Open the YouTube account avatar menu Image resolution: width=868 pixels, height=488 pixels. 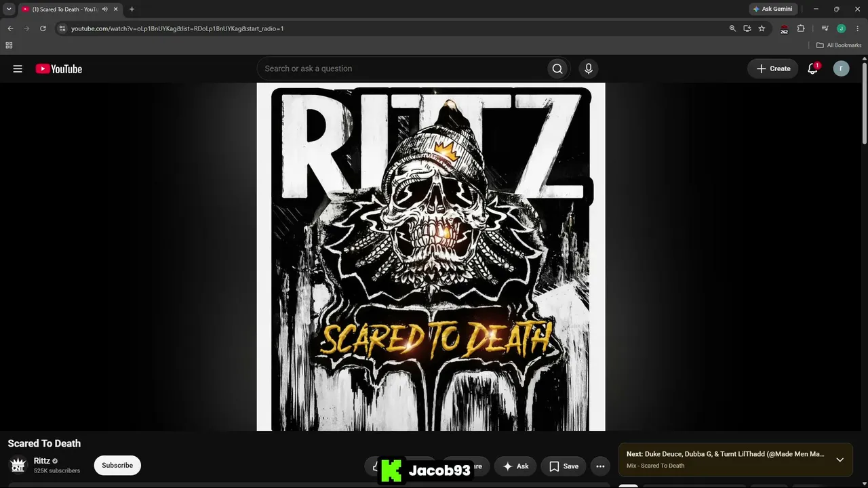841,68
